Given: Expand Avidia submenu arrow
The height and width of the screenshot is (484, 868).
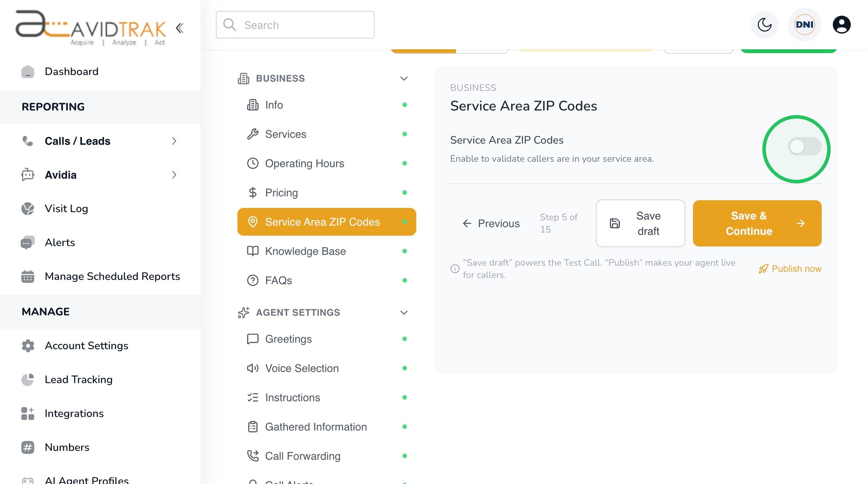Looking at the screenshot, I should click(174, 175).
